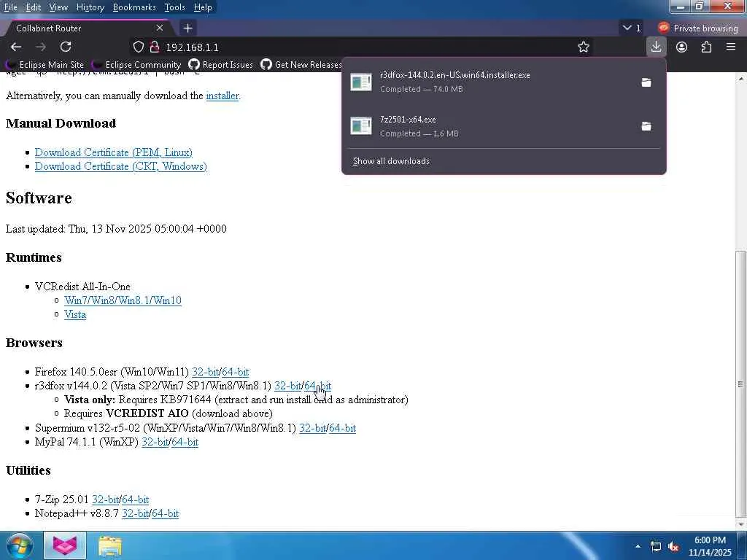Open the 7z2501-x64.exe download entry

pyautogui.click(x=491, y=125)
